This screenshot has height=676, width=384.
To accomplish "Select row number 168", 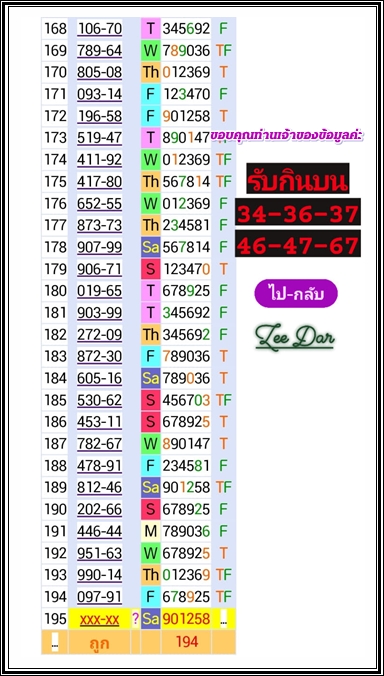I will (56, 29).
